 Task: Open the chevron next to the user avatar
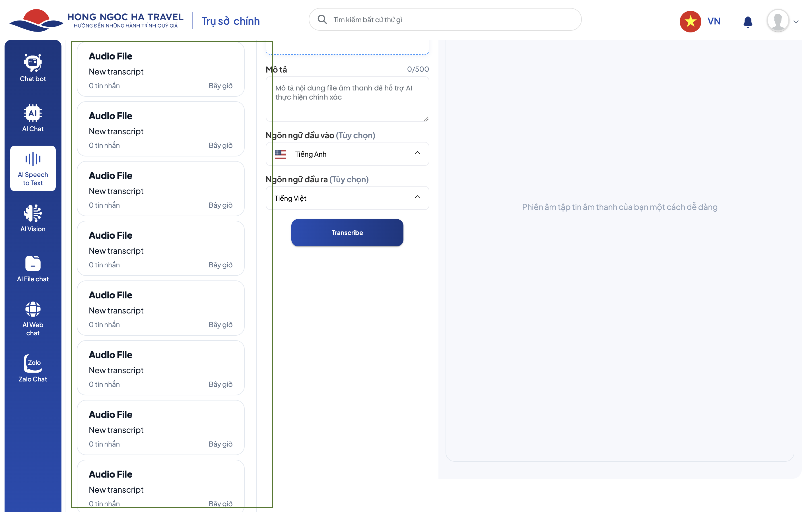[796, 22]
